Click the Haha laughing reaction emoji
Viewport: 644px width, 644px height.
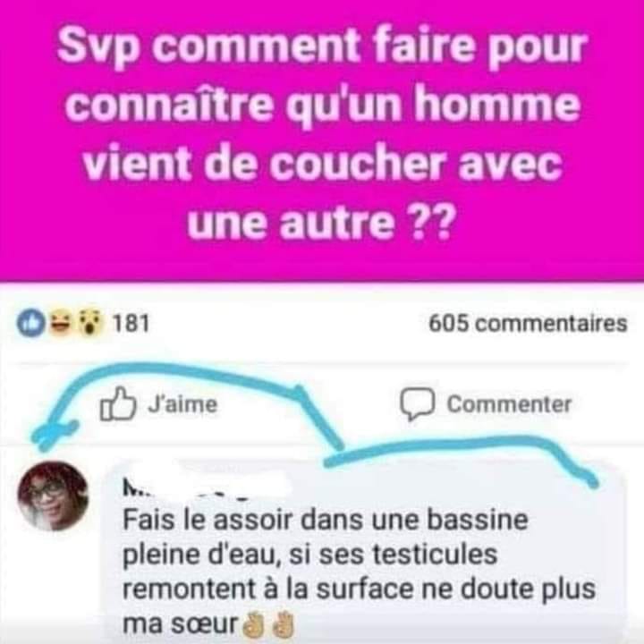coord(61,323)
